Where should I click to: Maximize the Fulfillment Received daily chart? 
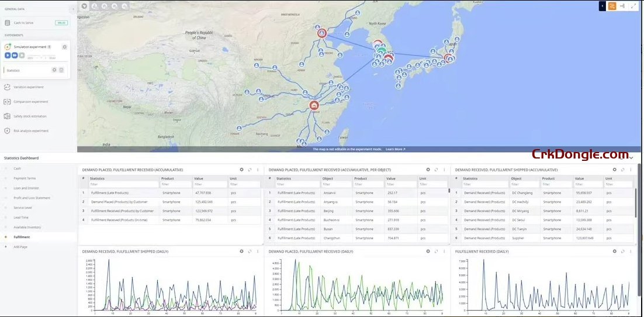tap(623, 251)
